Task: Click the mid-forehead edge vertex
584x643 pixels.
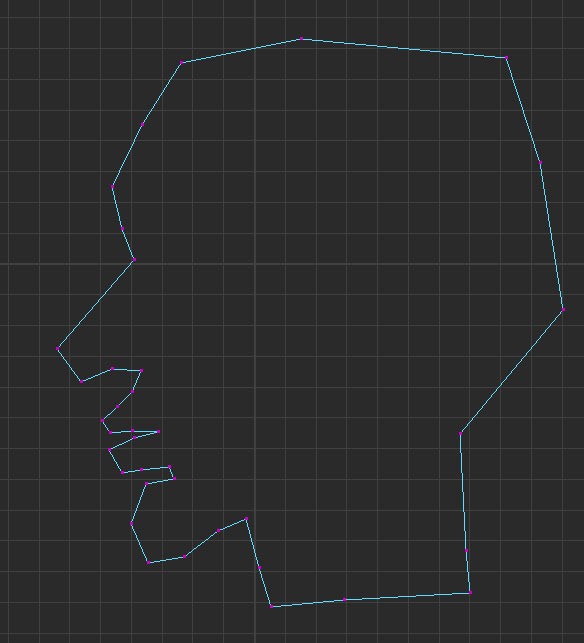Action: [x=143, y=124]
